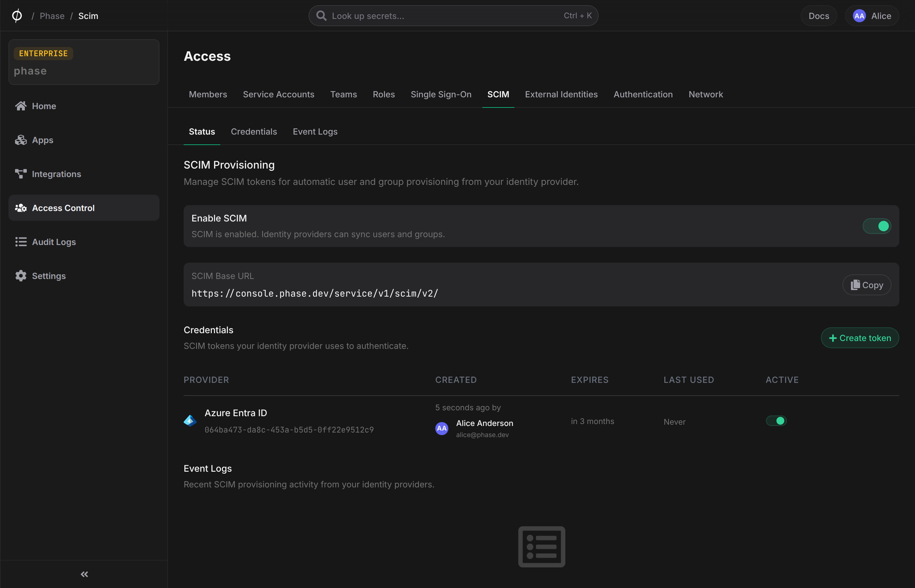Click the alice@phase.dev email
The height and width of the screenshot is (588, 915).
click(482, 434)
